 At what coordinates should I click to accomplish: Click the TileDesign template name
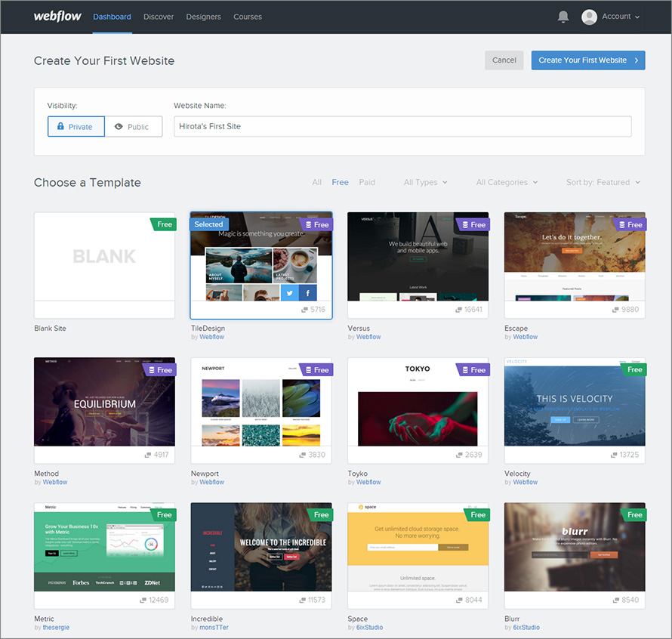click(208, 329)
